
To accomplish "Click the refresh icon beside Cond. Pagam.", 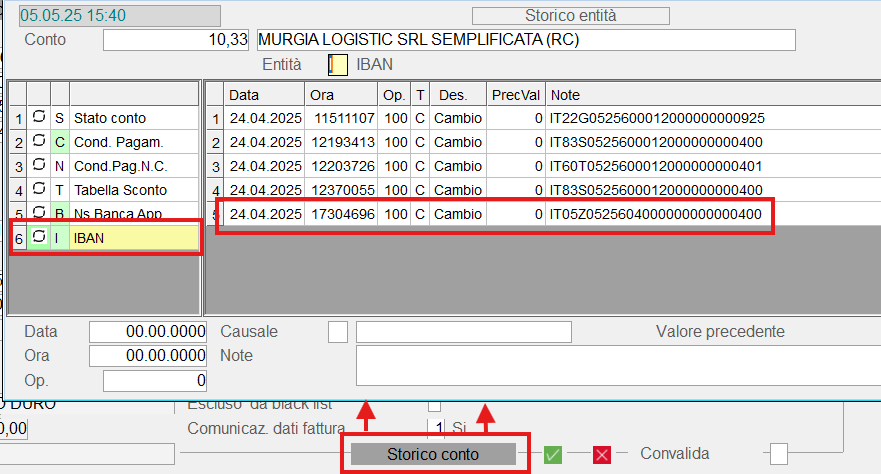I will tap(40, 142).
